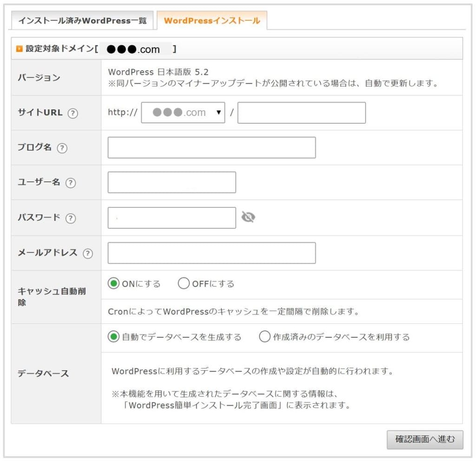Select the WordPressインストール tab

coord(212,20)
